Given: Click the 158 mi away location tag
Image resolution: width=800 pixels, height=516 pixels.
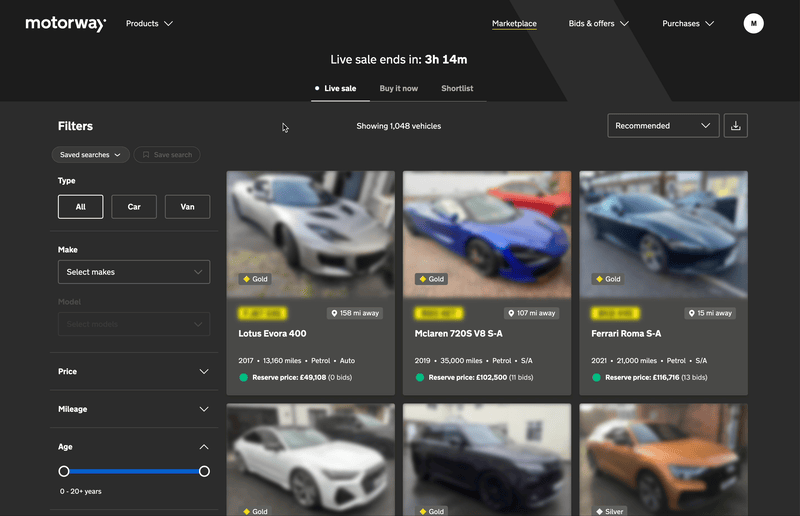Looking at the screenshot, I should 355,313.
